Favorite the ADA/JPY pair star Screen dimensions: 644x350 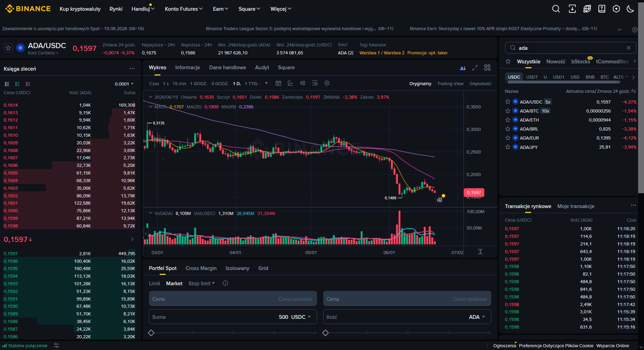point(508,147)
